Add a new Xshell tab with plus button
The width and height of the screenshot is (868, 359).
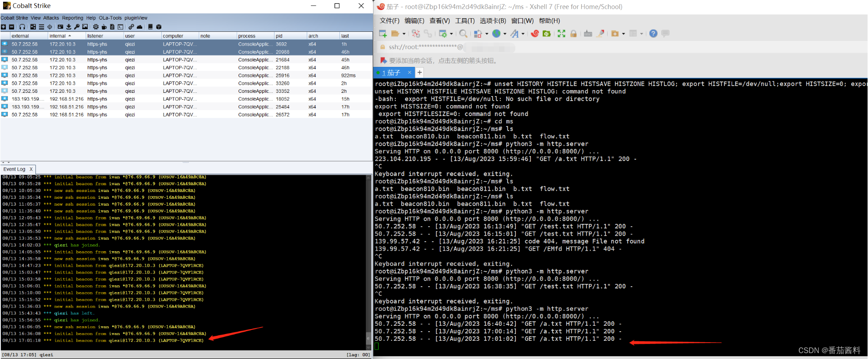point(420,72)
